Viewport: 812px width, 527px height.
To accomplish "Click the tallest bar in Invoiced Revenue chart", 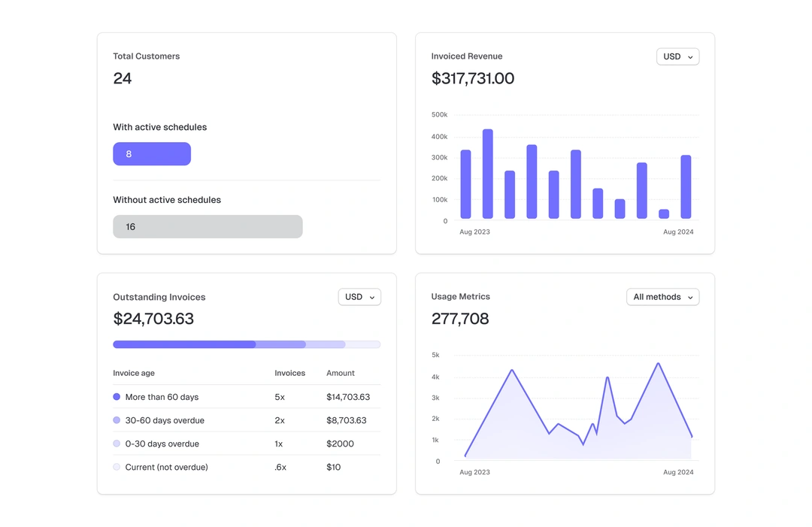I will [487, 174].
